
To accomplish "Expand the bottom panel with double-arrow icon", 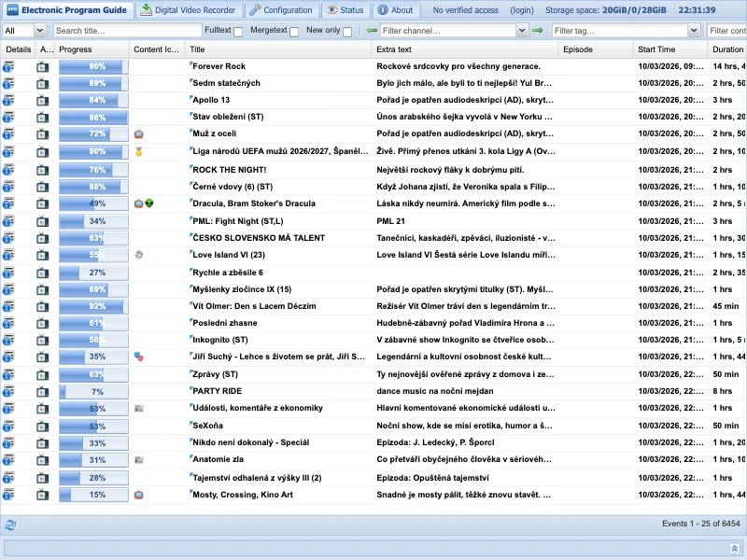I will click(x=735, y=548).
